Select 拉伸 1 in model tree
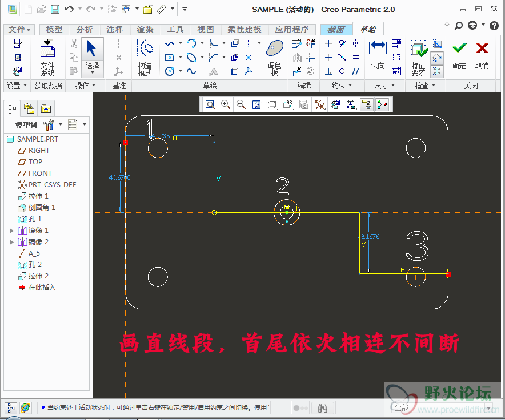The width and height of the screenshot is (505, 420). (x=33, y=196)
